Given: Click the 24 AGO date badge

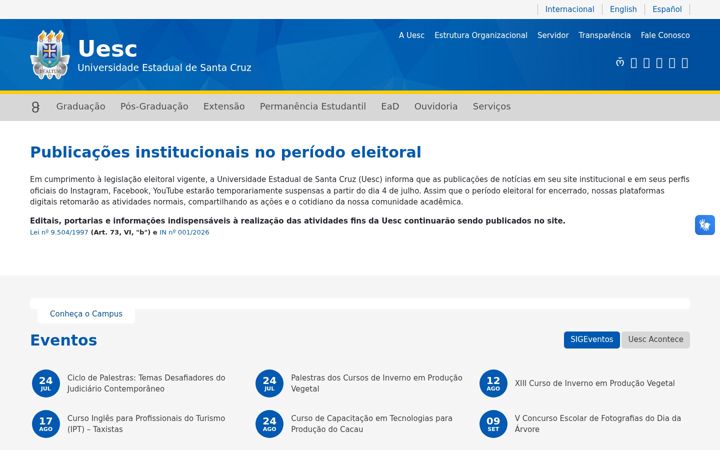Looking at the screenshot, I should click(x=270, y=424).
